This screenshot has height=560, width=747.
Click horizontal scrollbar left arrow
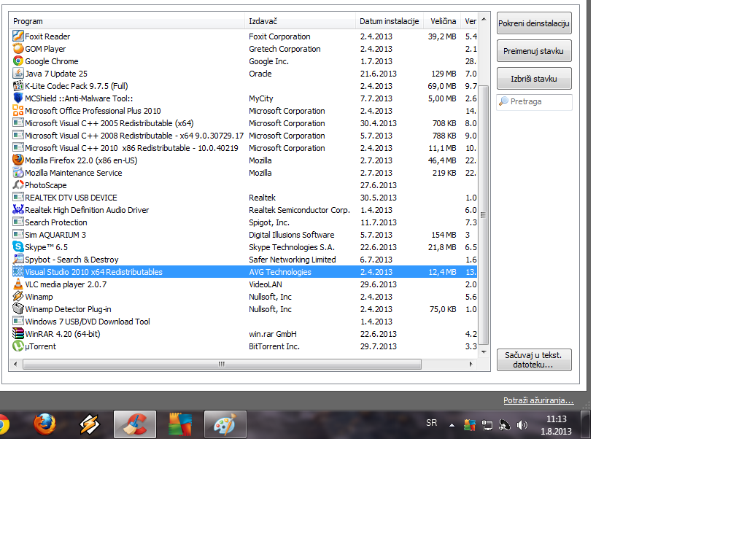tap(15, 365)
